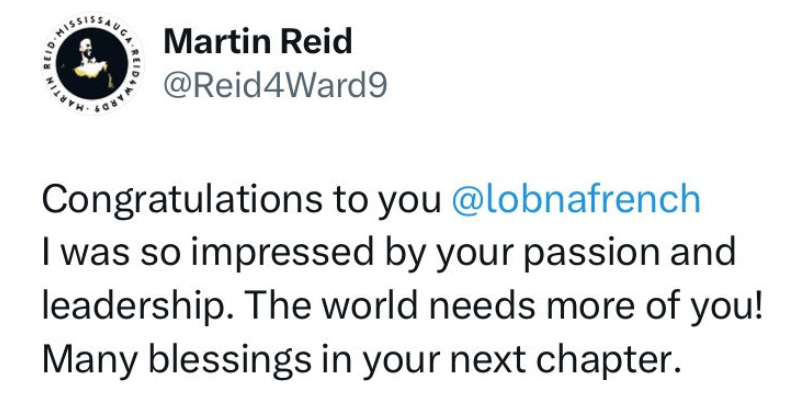
Task: Click the word 'blessings' in the last line
Action: 230,361
